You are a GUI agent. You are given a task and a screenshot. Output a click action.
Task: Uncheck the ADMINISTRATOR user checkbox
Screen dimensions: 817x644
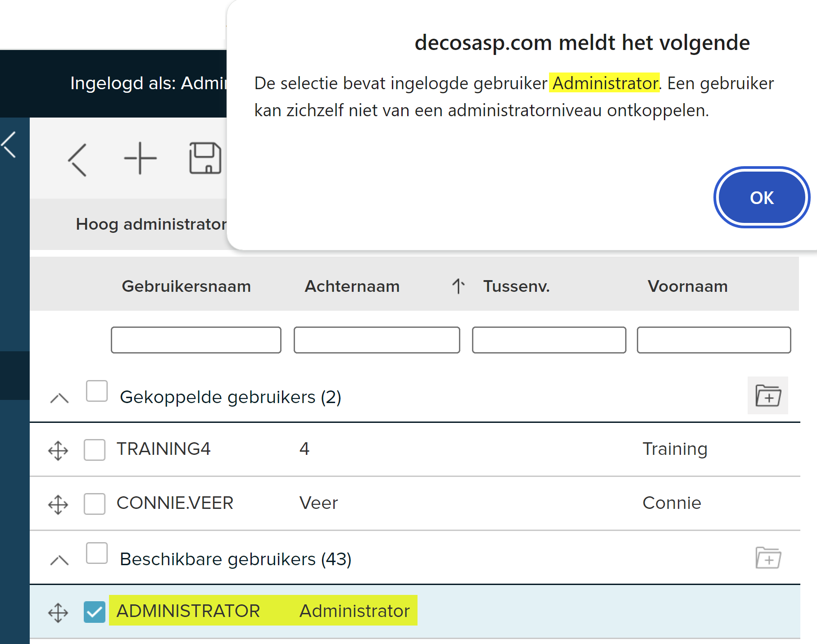[x=95, y=612]
